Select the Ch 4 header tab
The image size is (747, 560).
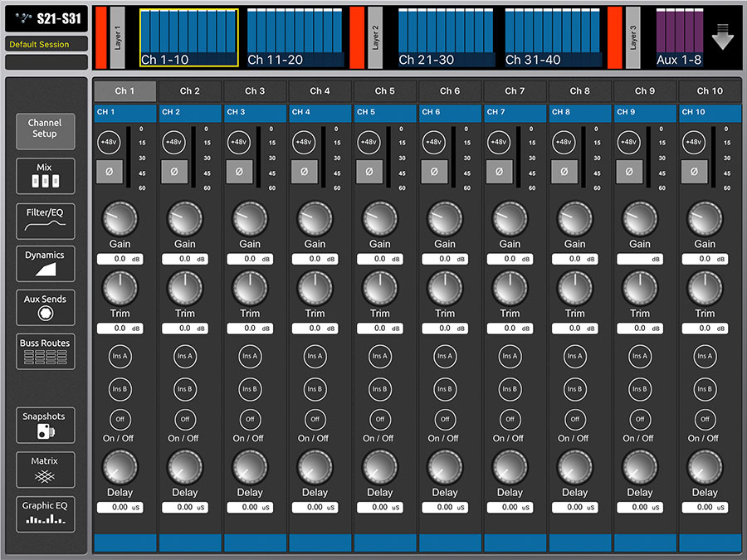320,91
